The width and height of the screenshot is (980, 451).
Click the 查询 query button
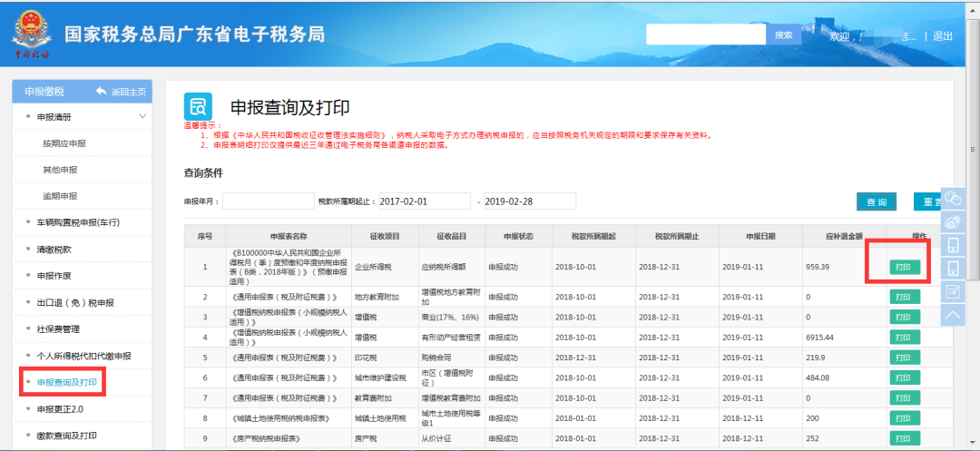pos(877,201)
